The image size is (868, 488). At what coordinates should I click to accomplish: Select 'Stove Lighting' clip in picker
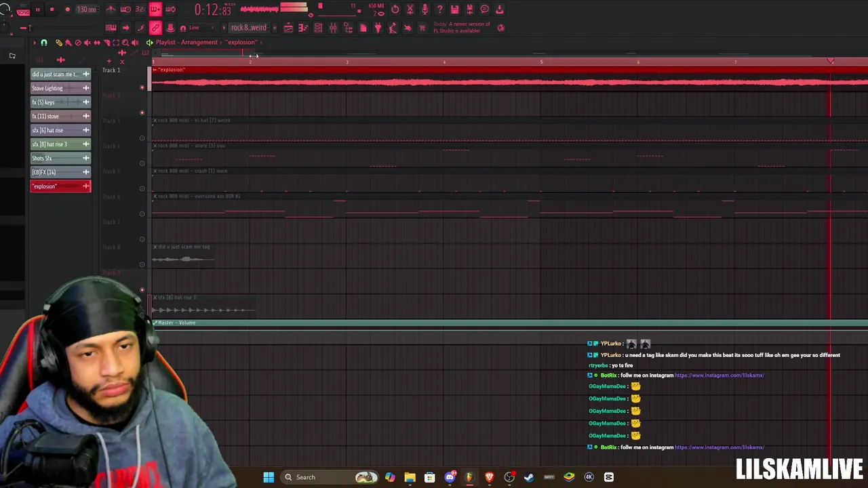(x=60, y=88)
